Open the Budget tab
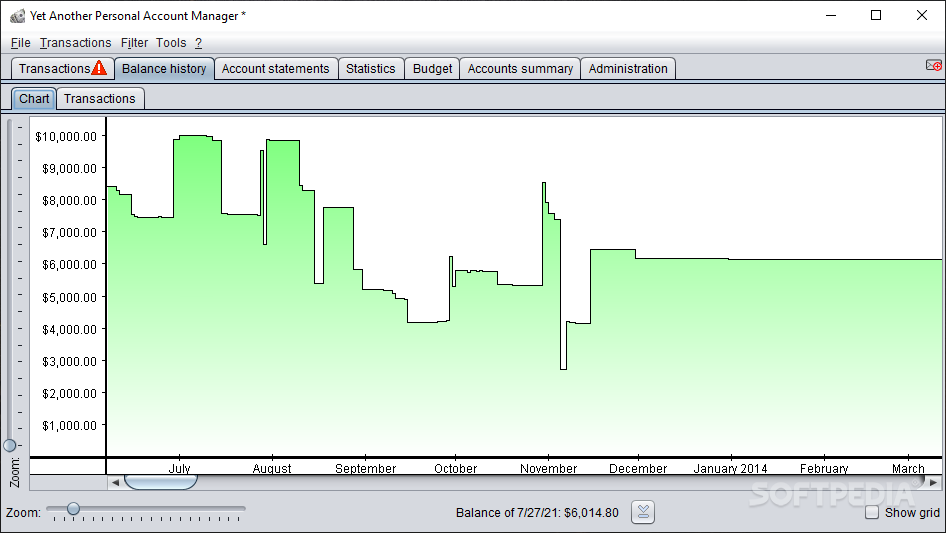This screenshot has height=533, width=946. [432, 68]
